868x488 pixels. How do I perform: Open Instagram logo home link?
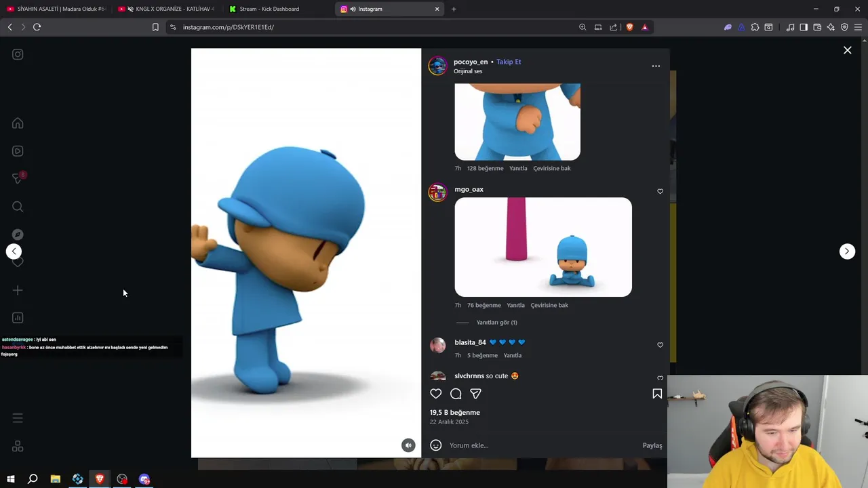(x=18, y=54)
